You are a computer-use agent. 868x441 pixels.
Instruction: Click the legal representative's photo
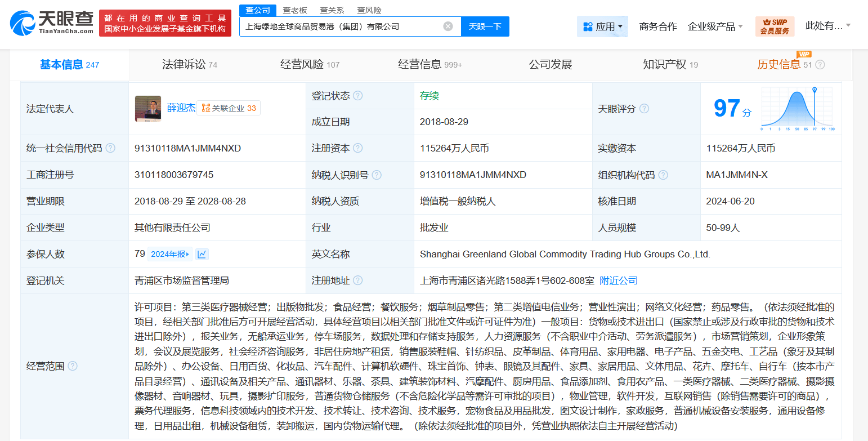click(x=148, y=109)
